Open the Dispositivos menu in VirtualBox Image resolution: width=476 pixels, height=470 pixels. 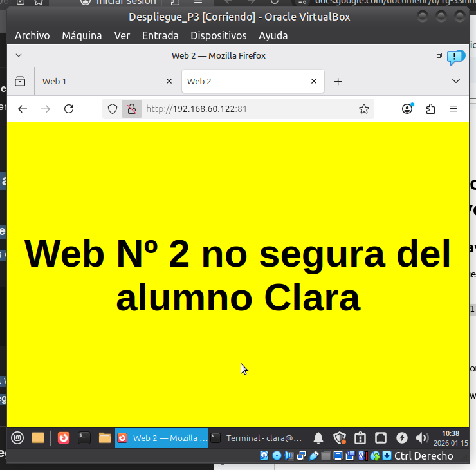point(218,35)
